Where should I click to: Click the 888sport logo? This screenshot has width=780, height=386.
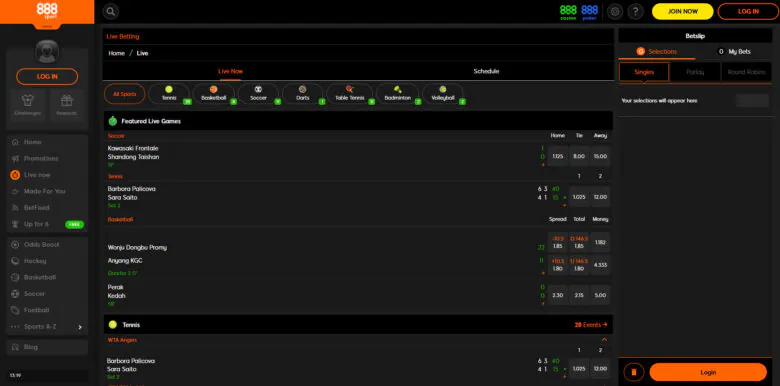(47, 11)
